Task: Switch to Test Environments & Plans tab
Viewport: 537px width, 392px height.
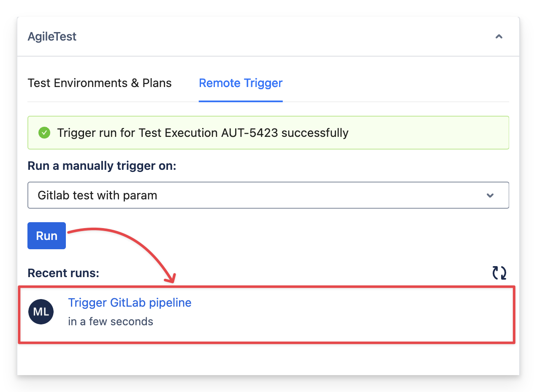Action: coord(100,83)
